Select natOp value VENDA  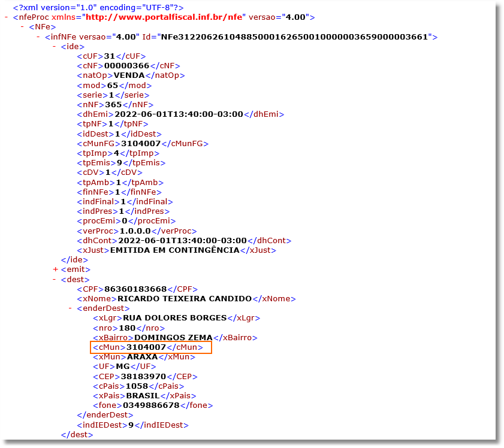[x=129, y=75]
